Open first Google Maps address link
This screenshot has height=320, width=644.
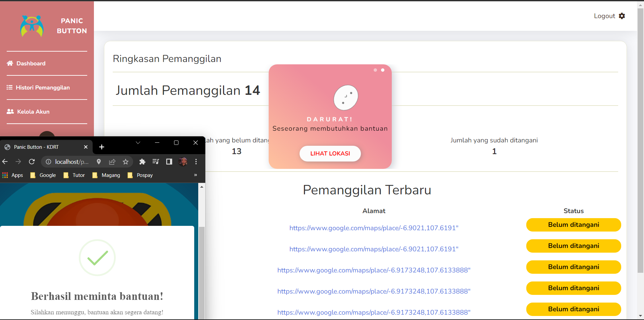(374, 228)
